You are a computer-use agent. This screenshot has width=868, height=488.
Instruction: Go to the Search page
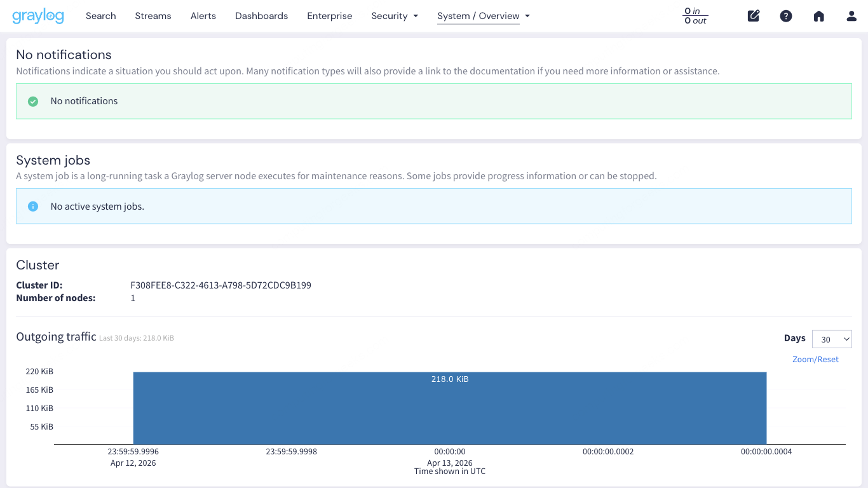pos(100,16)
